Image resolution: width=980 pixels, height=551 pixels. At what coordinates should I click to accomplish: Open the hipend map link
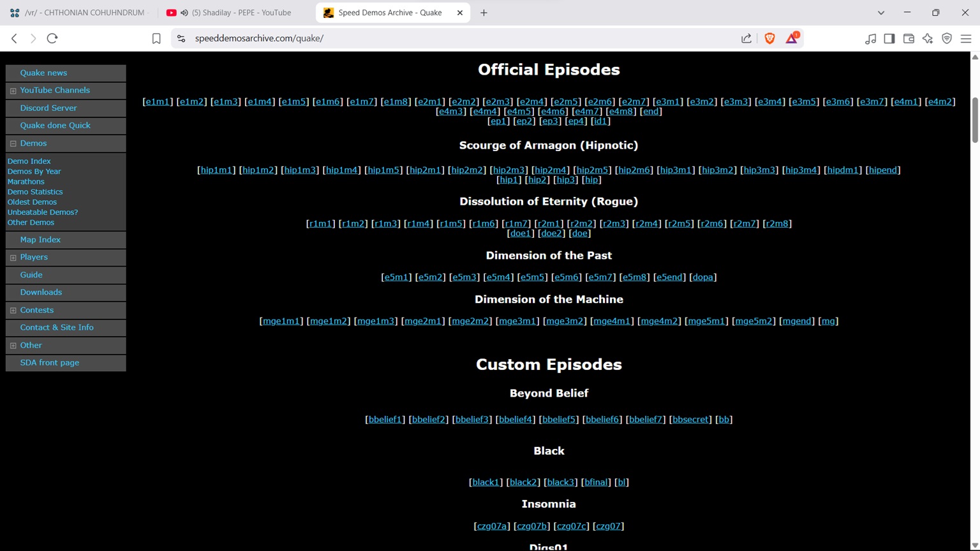point(883,170)
